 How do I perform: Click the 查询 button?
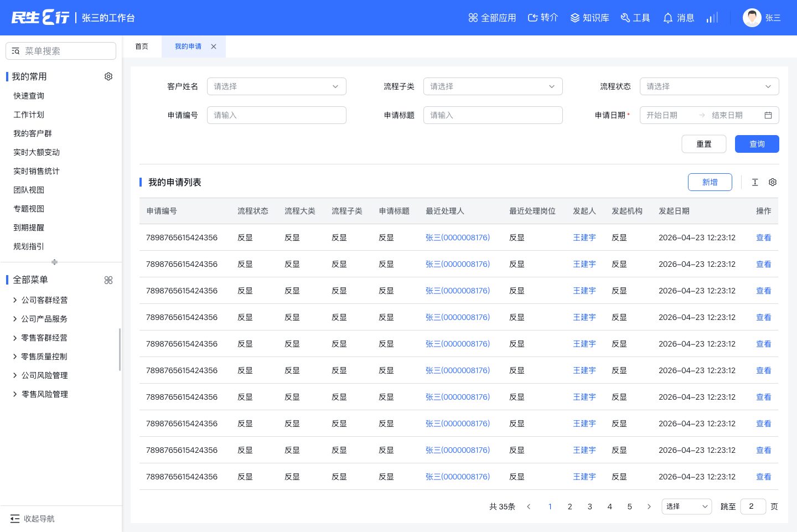tap(757, 144)
